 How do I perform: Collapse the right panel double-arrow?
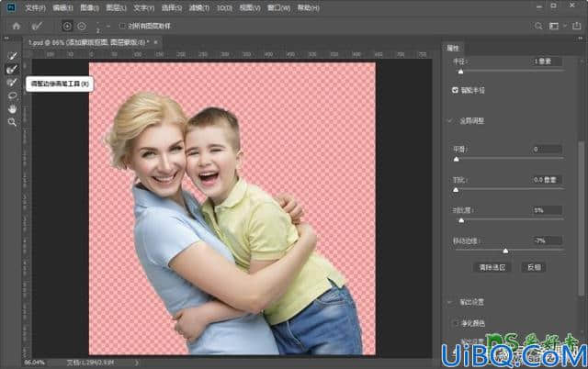click(x=581, y=39)
